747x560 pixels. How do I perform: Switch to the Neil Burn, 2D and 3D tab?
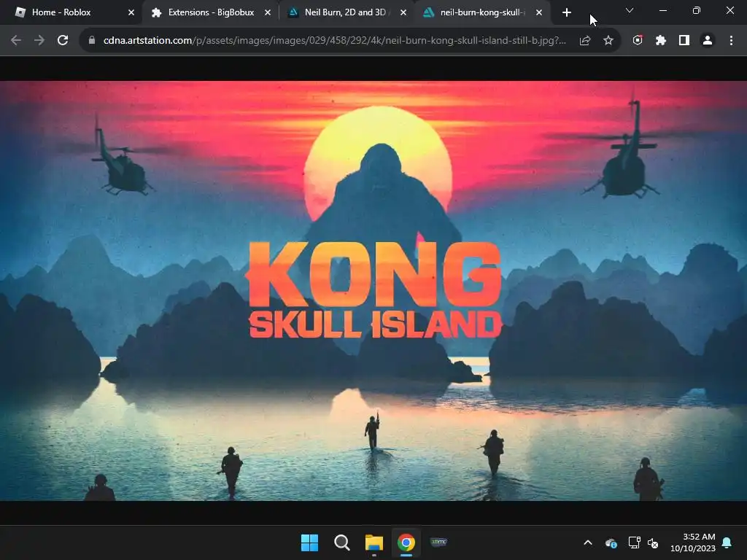tap(345, 12)
